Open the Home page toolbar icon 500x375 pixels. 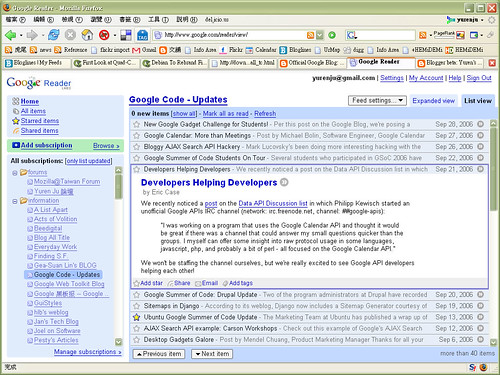coord(87,35)
